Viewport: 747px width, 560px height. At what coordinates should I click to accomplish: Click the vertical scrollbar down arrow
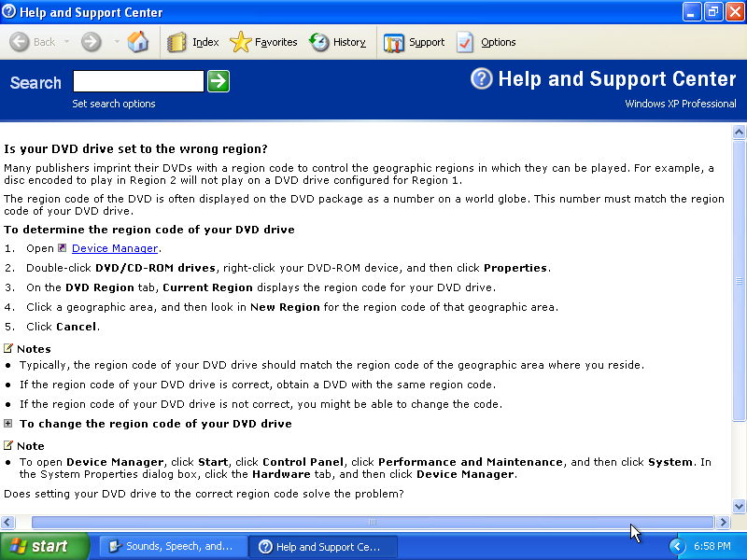(x=739, y=506)
